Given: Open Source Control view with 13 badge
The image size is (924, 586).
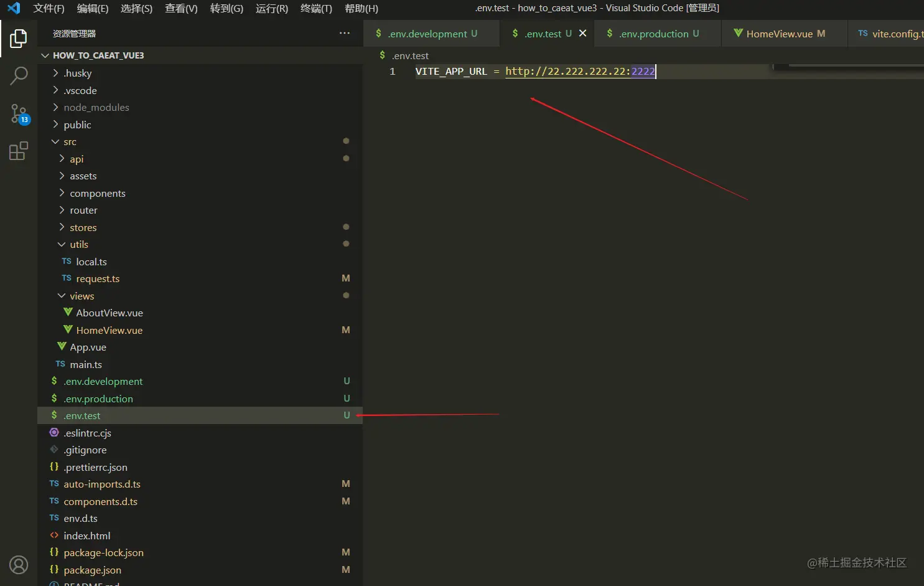Looking at the screenshot, I should point(19,114).
